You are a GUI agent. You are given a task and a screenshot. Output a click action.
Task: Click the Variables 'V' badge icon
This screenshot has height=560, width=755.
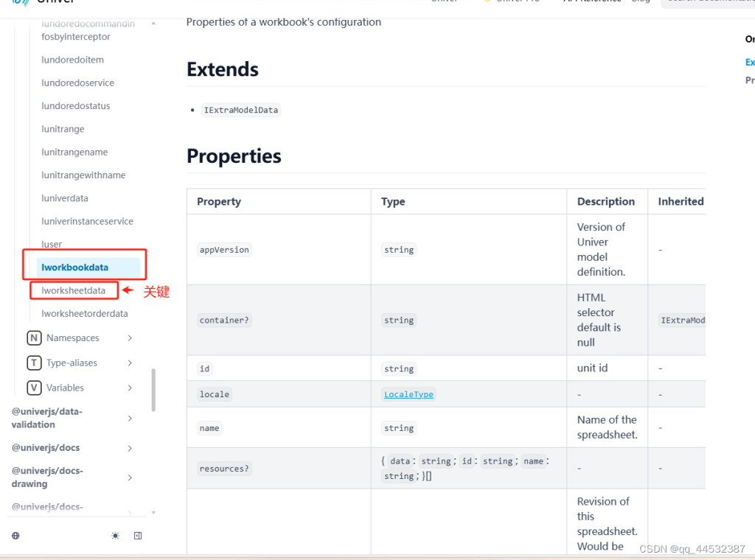tap(34, 388)
